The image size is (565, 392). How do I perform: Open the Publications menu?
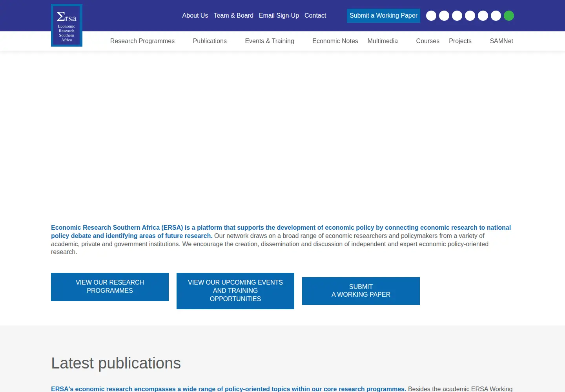point(210,41)
